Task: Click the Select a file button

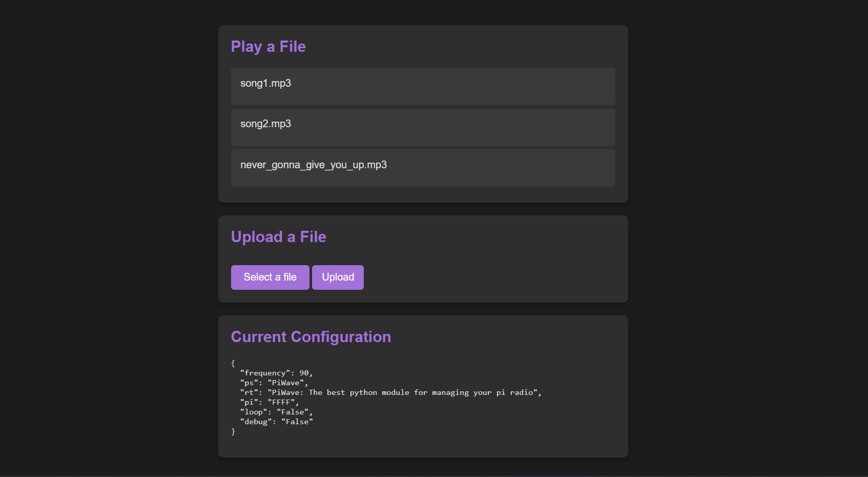Action: point(270,277)
